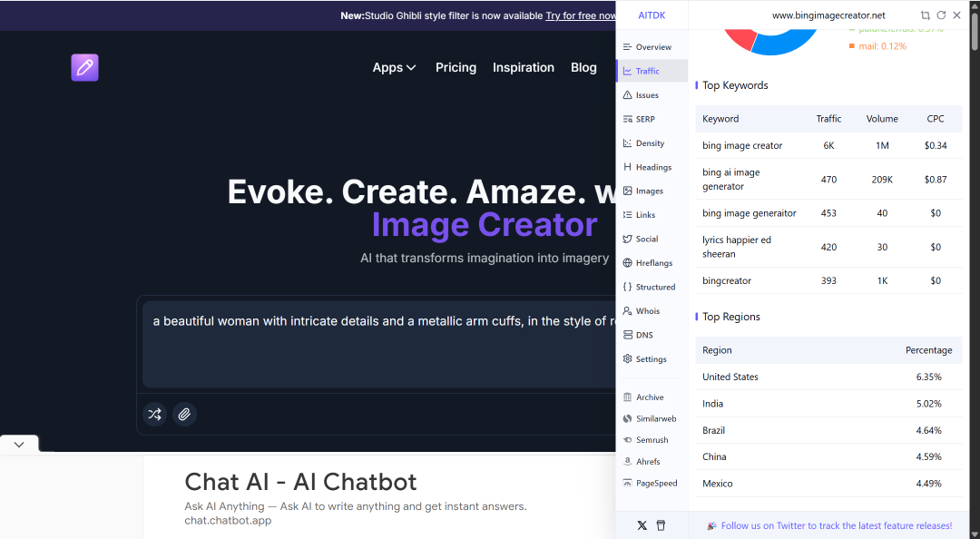980x539 pixels.
Task: Click the Percentage column header
Action: tap(929, 350)
